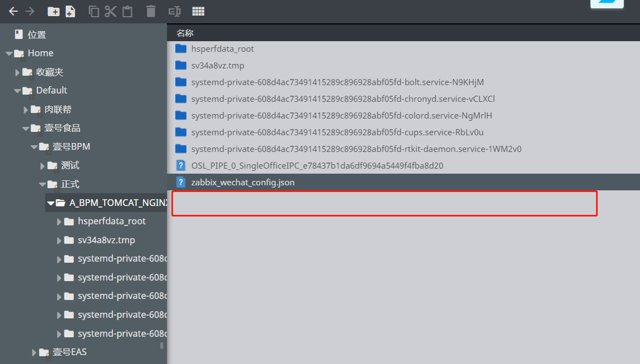Click the new folder icon
The image size is (640, 364).
tap(53, 11)
